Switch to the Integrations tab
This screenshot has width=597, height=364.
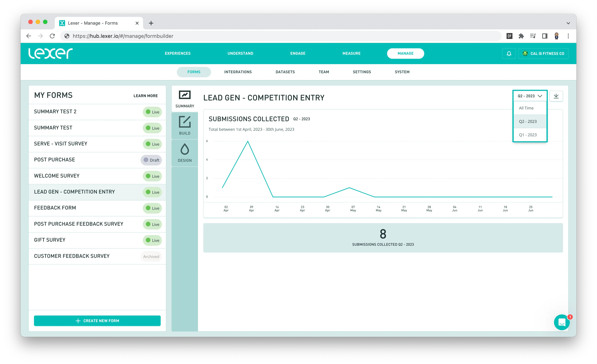pyautogui.click(x=238, y=72)
